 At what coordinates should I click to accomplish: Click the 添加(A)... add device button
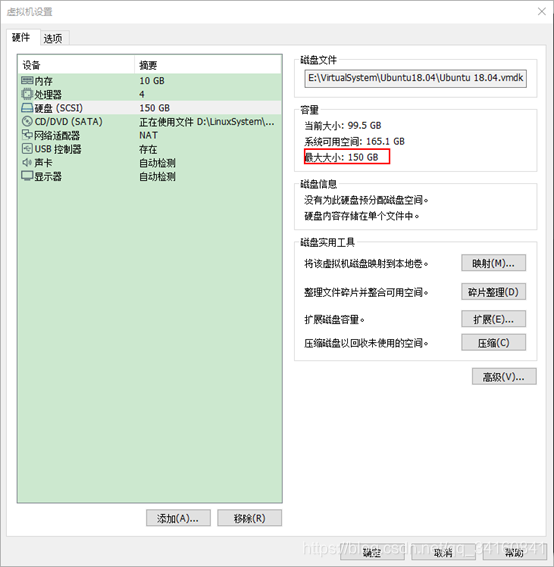178,518
